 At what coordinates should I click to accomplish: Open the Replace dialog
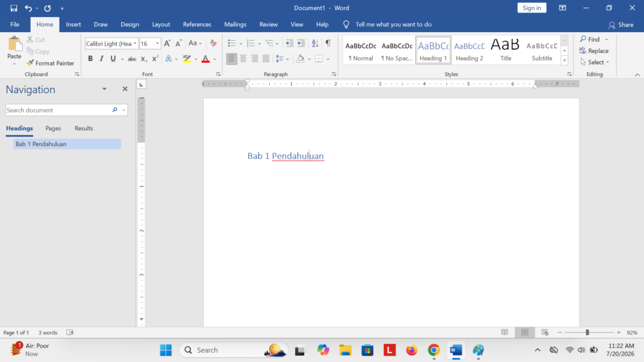pos(594,51)
